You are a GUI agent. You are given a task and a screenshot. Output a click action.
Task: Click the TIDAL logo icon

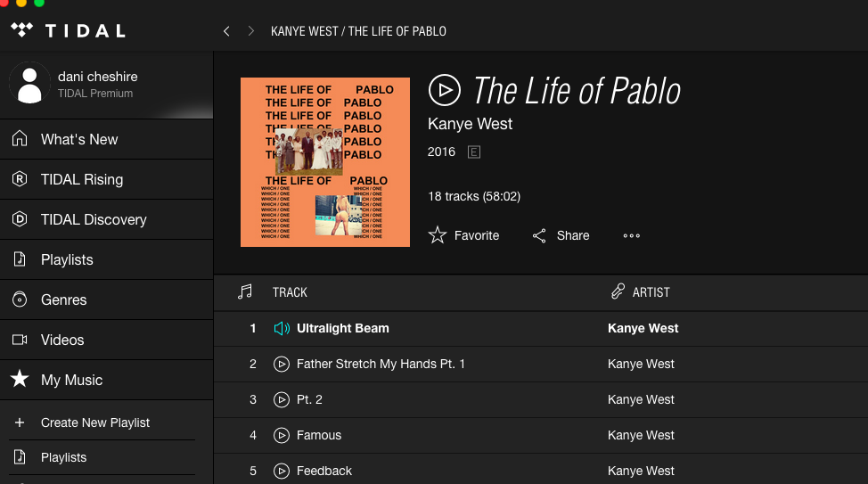21,30
